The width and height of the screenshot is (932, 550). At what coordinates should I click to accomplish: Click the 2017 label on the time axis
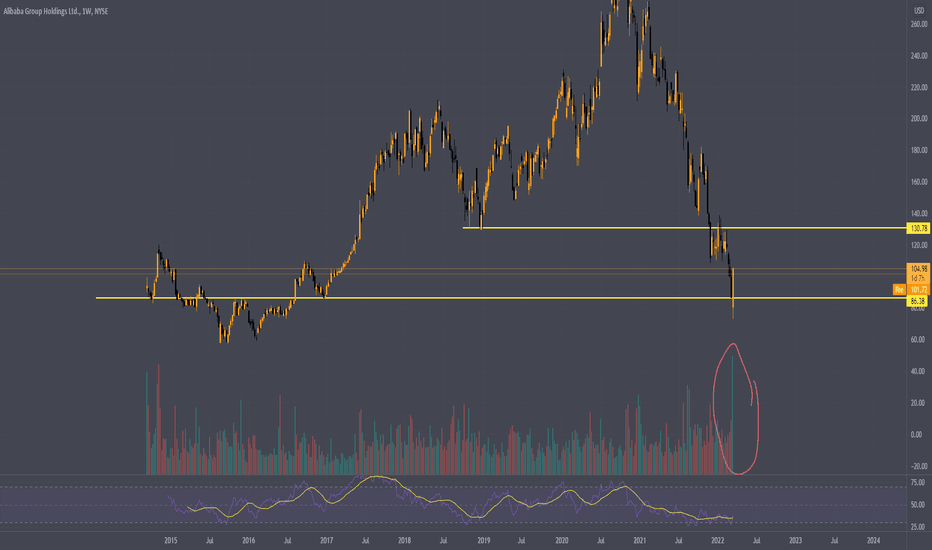tap(326, 540)
